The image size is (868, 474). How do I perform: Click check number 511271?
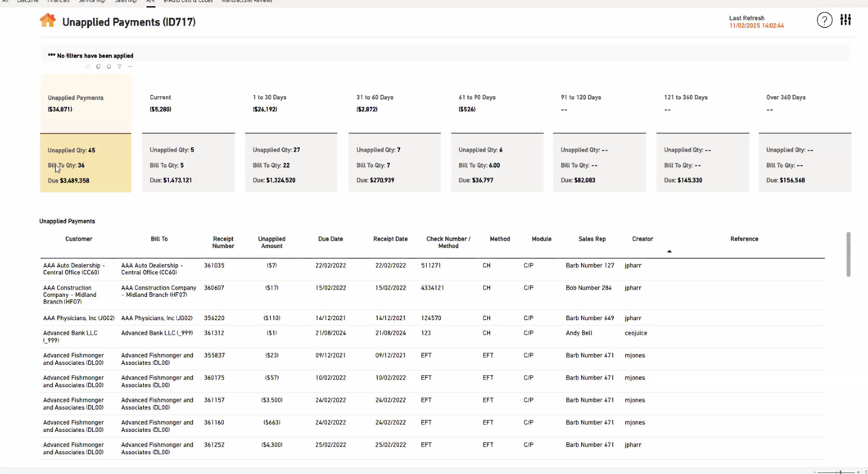pyautogui.click(x=431, y=266)
